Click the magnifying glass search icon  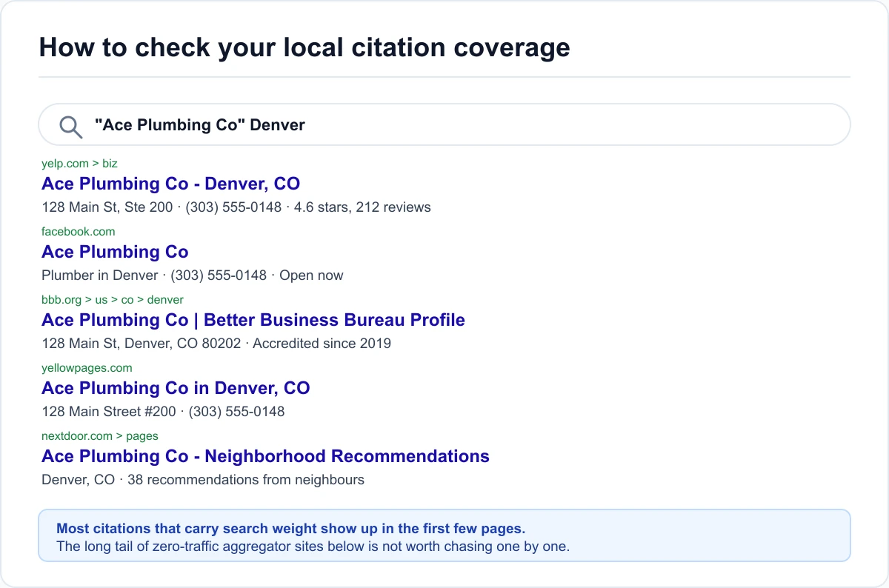71,127
